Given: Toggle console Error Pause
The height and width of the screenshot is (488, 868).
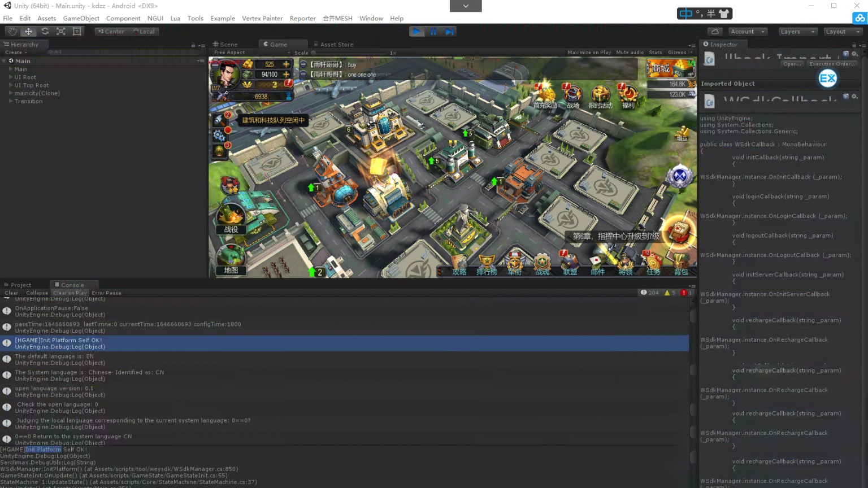Looking at the screenshot, I should pyautogui.click(x=106, y=293).
